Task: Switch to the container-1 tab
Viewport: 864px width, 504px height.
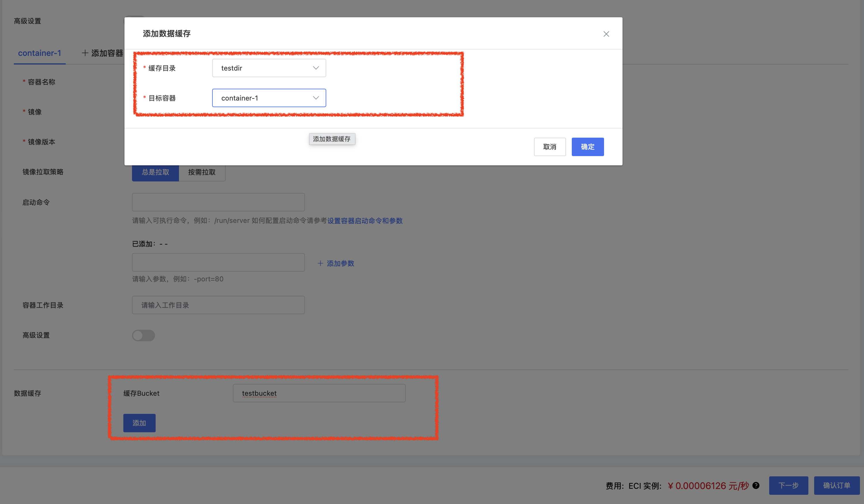Action: click(x=39, y=53)
